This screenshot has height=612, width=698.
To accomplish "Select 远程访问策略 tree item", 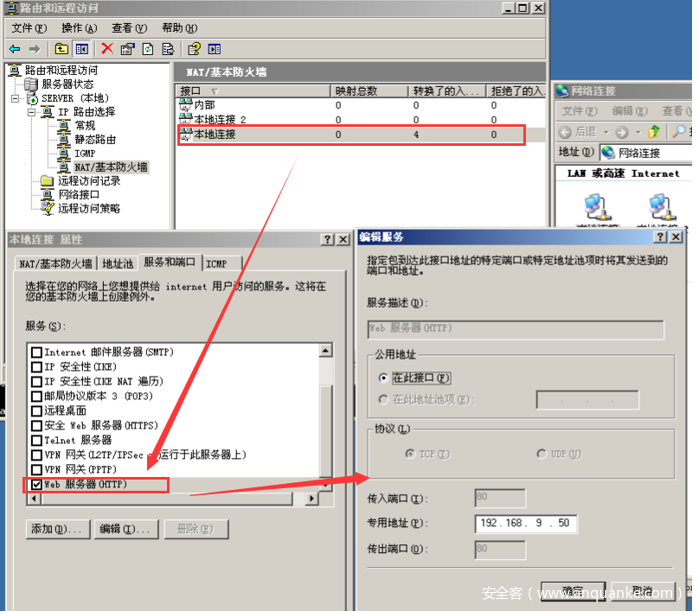I will click(89, 208).
